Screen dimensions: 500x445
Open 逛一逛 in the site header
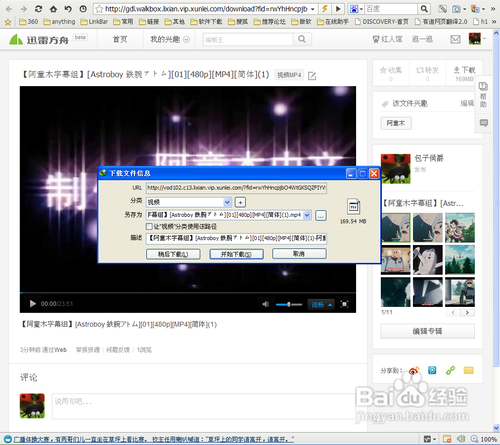422,39
